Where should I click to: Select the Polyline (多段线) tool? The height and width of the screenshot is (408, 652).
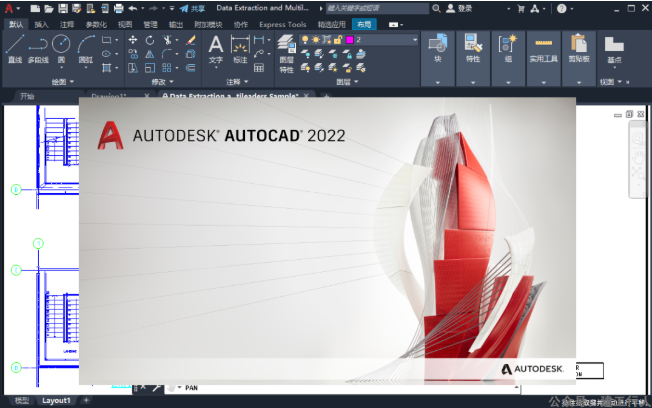click(x=38, y=48)
